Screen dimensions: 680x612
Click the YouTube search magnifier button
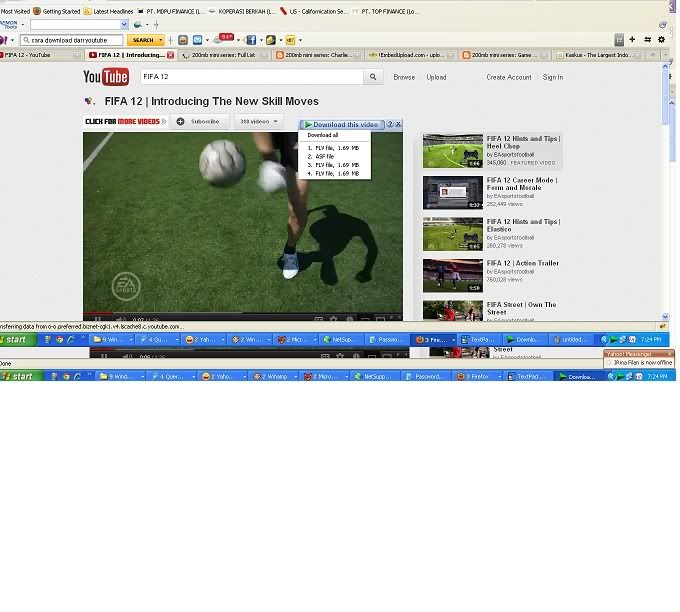(x=373, y=77)
